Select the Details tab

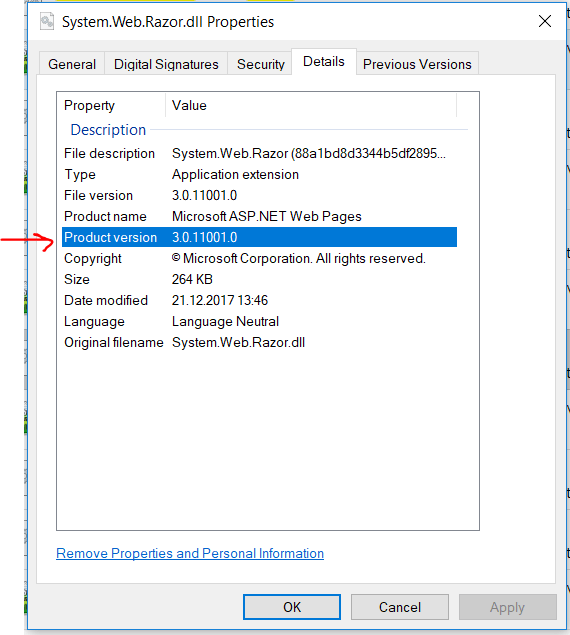[324, 62]
